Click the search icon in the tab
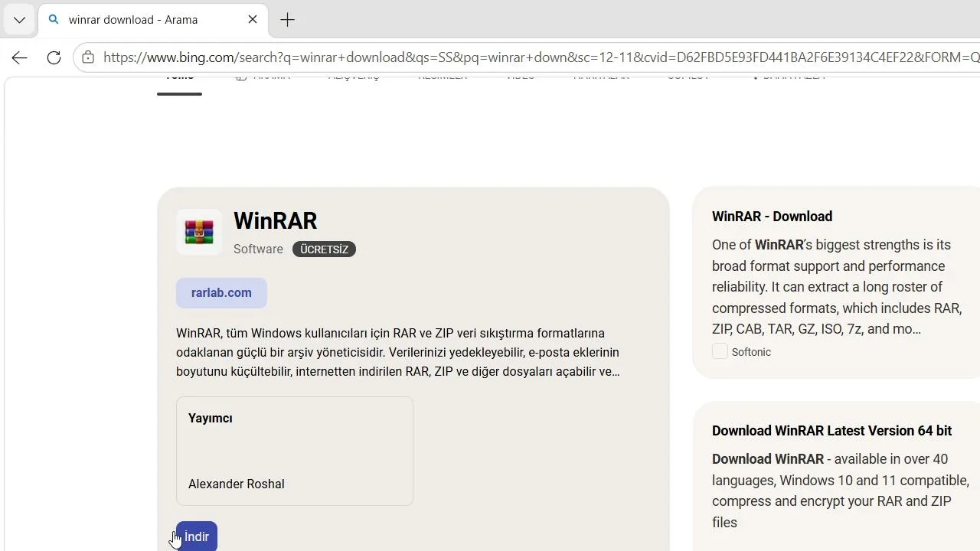Image resolution: width=980 pixels, height=551 pixels. point(54,20)
